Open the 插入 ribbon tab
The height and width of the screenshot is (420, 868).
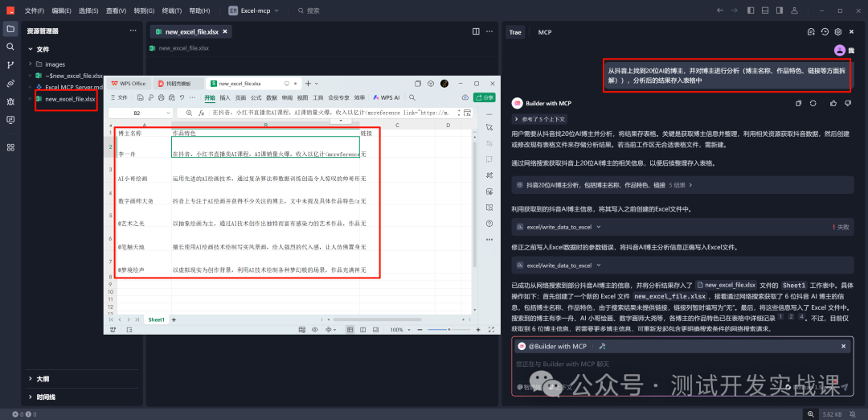[225, 97]
